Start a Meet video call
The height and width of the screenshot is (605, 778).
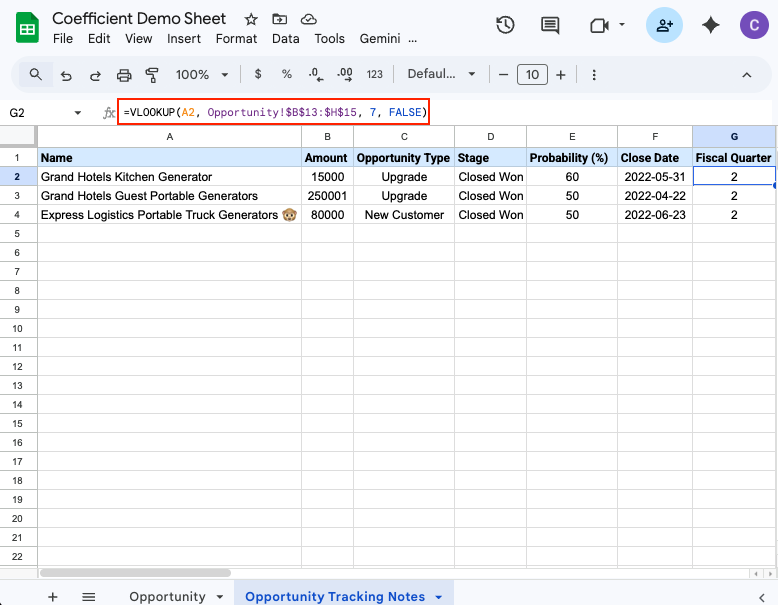click(x=599, y=25)
